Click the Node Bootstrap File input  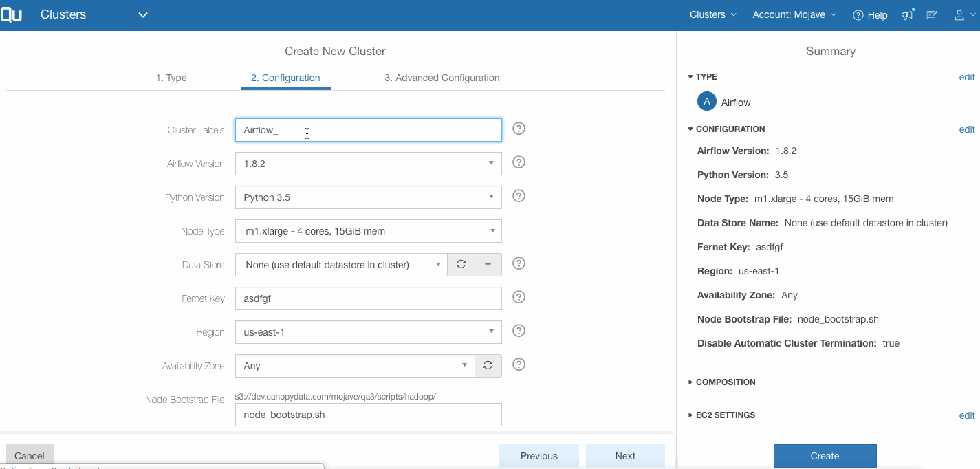point(368,415)
